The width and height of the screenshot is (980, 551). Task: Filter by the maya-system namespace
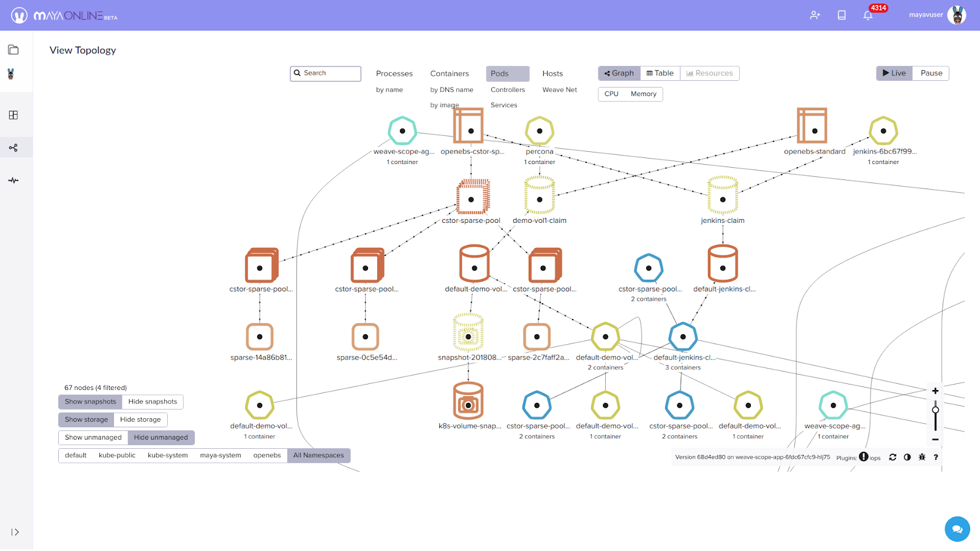[x=221, y=455]
